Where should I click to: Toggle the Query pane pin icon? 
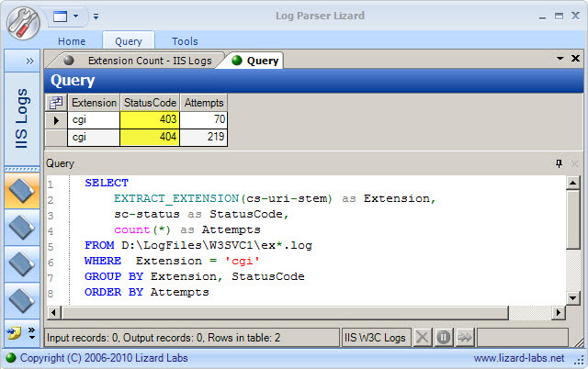pyautogui.click(x=559, y=163)
